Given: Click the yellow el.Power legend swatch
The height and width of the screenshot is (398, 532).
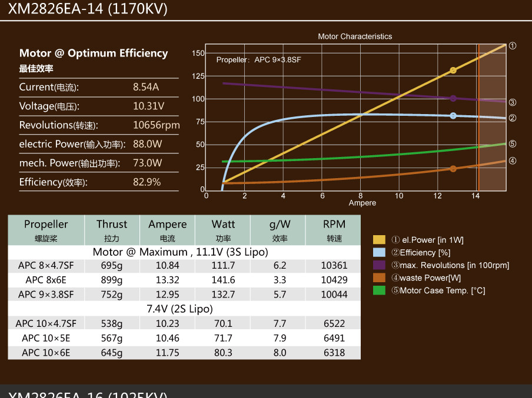Looking at the screenshot, I should tap(379, 240).
